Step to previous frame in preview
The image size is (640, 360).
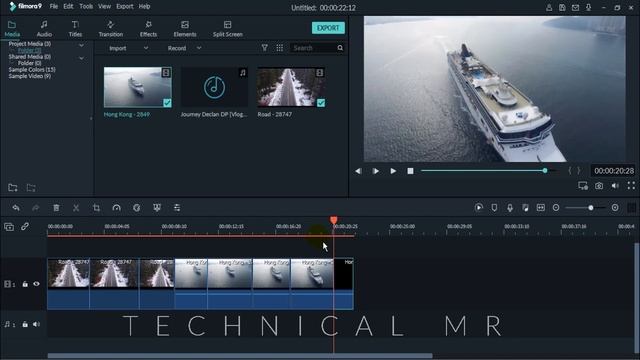[358, 171]
